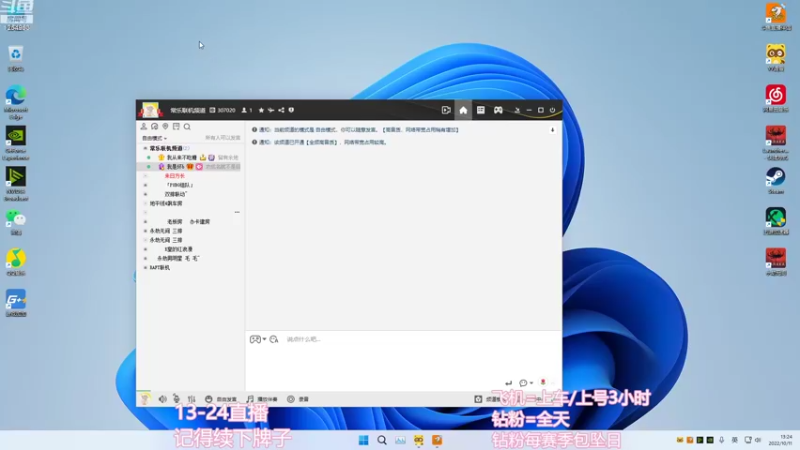The width and height of the screenshot is (800, 450).
Task: Open the game controller icon in title bar
Action: (498, 110)
